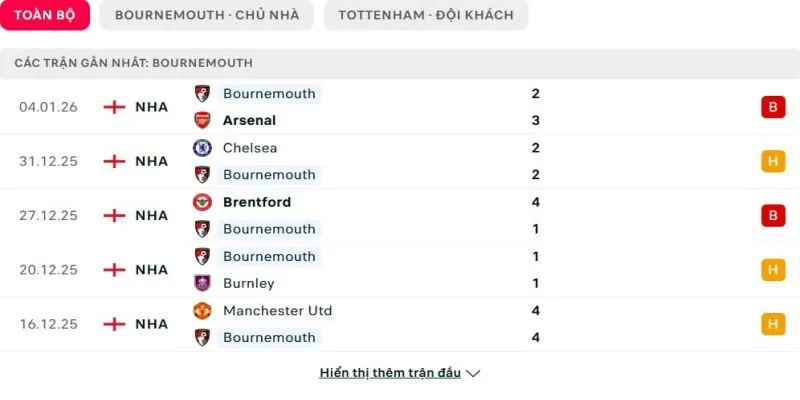This screenshot has width=800, height=400.
Task: Expand with the "Hiển thị thêm trận đấu" chevron
Action: (x=474, y=373)
